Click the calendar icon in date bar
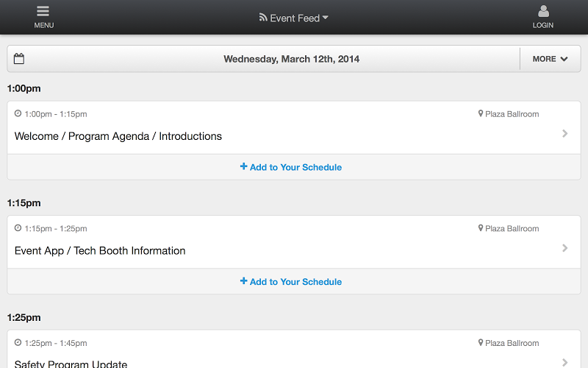Viewport: 588px width, 368px height. pos(19,59)
